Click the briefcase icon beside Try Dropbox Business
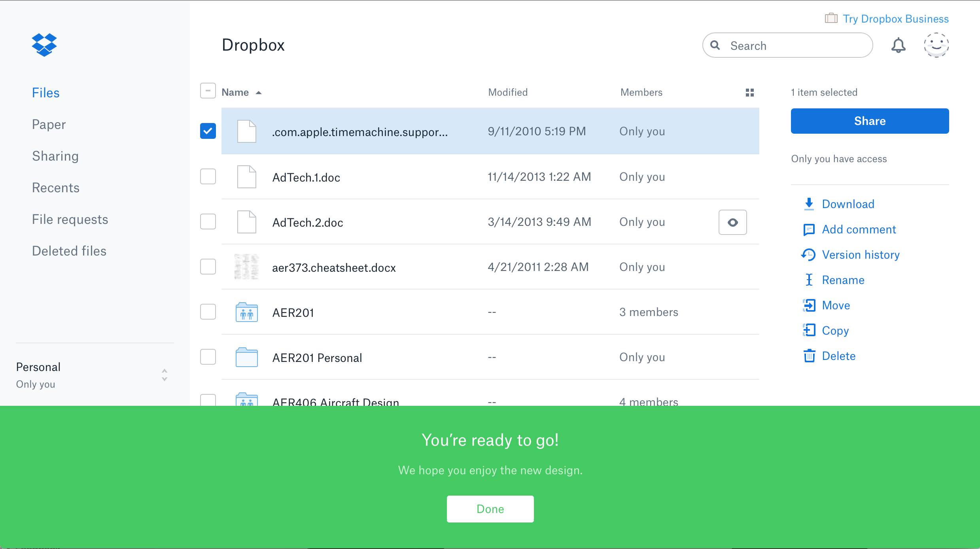The height and width of the screenshot is (549, 980). 831,18
